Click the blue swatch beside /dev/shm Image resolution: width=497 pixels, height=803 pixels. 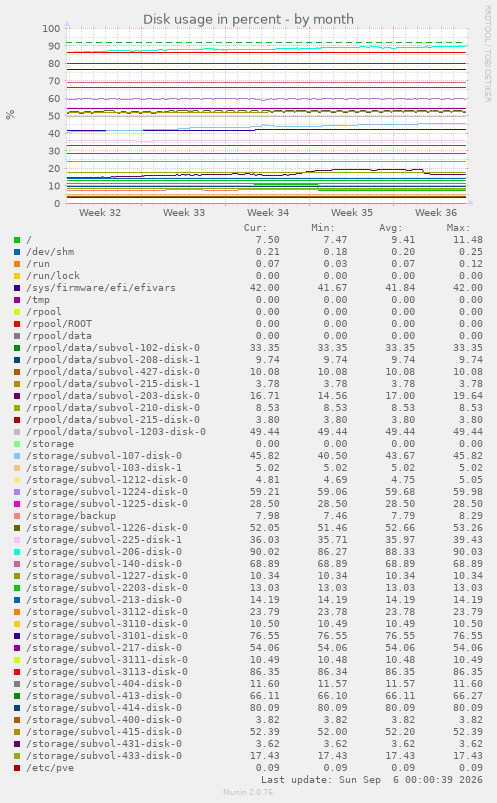tap(17, 252)
